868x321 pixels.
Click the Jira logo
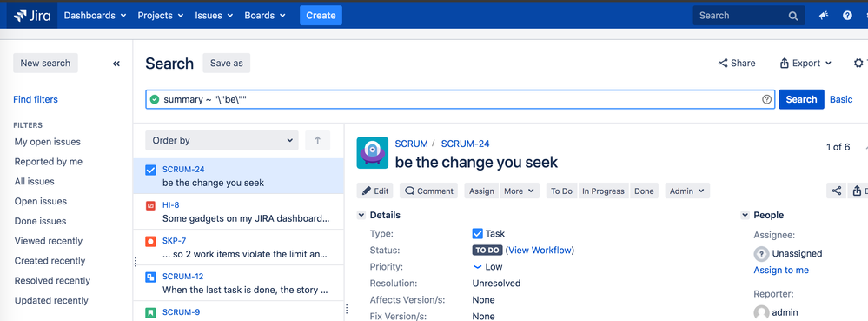point(32,16)
